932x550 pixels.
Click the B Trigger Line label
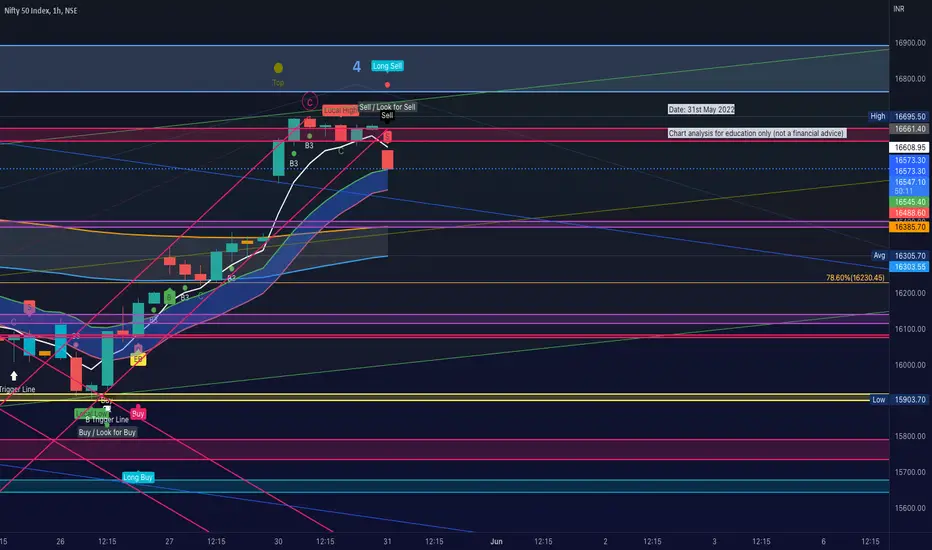coord(107,420)
